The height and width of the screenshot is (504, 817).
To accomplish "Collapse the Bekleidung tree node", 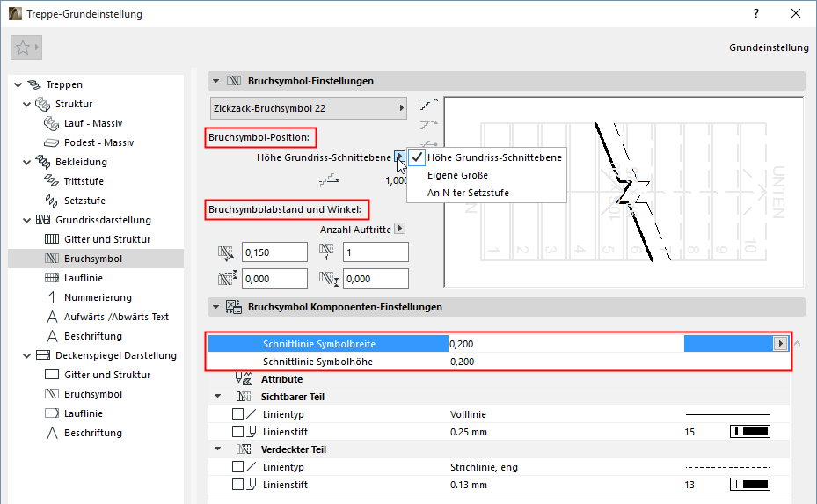I will [27, 162].
